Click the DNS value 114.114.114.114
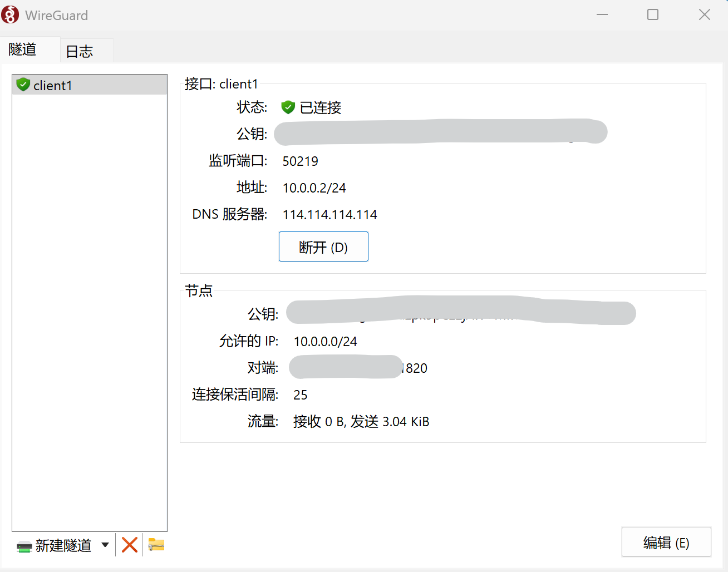 330,215
